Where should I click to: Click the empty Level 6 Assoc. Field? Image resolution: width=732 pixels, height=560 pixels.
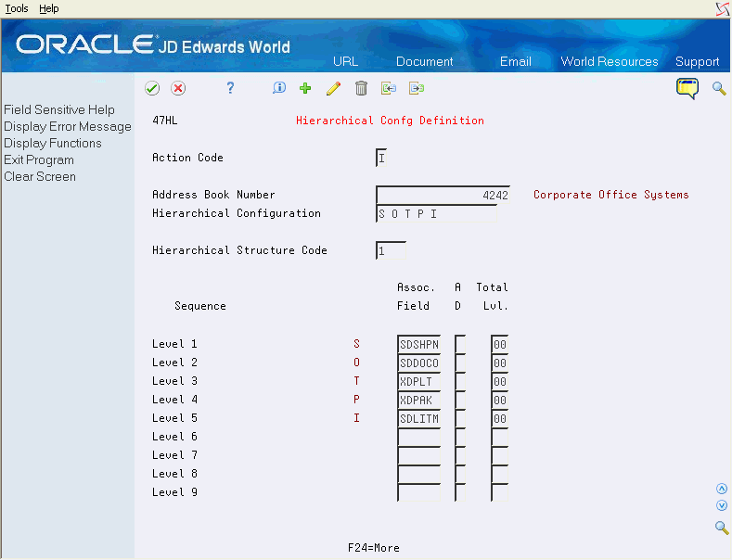click(418, 438)
